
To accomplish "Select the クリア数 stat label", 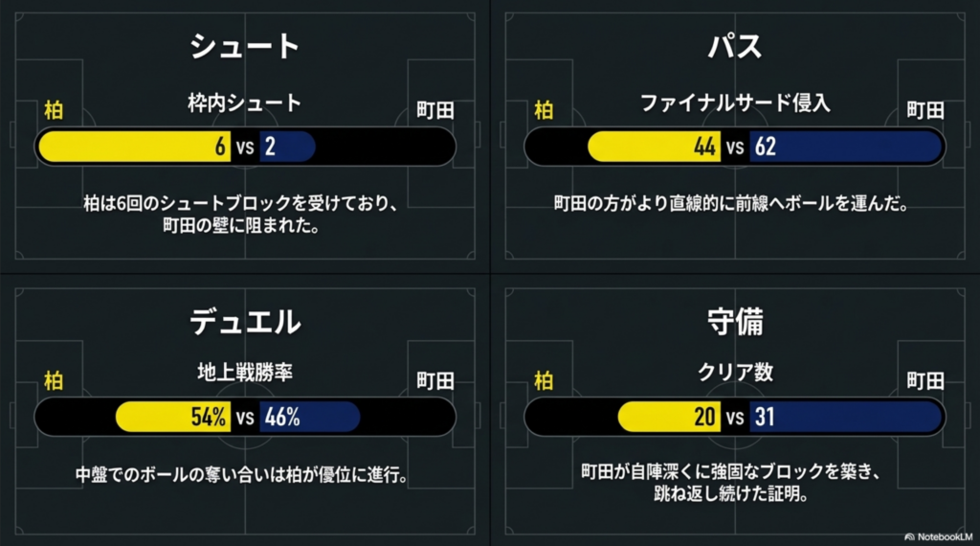I will 735,372.
